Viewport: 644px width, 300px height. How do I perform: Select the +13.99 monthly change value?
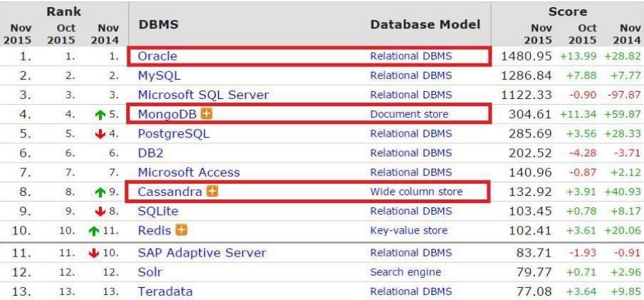coord(578,56)
